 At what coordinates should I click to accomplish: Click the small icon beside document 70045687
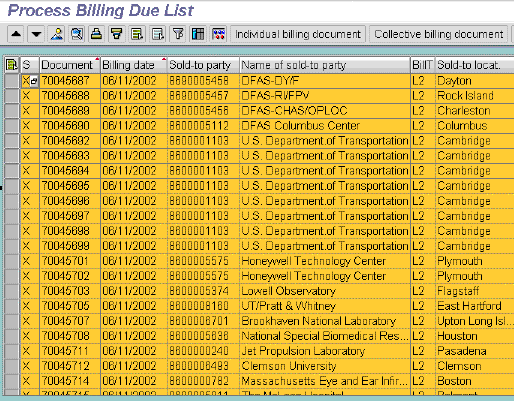(34, 81)
